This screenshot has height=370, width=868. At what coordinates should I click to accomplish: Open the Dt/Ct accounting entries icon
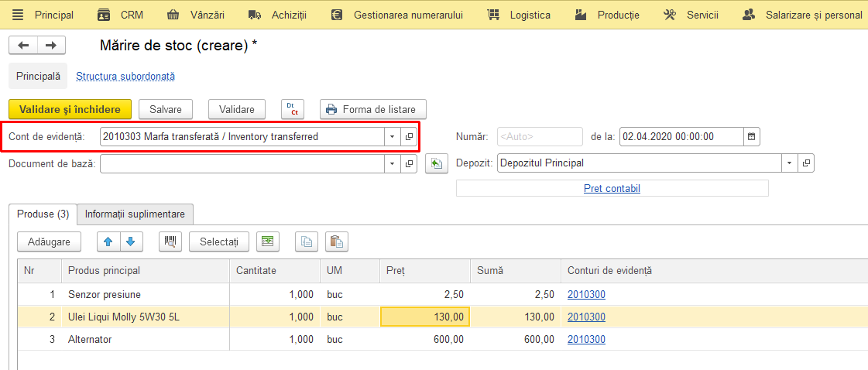coord(293,109)
